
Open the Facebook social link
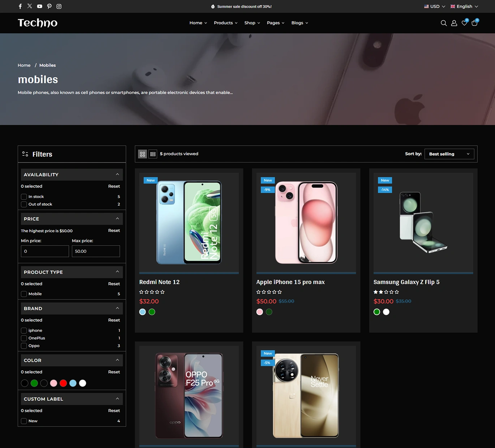click(20, 6)
